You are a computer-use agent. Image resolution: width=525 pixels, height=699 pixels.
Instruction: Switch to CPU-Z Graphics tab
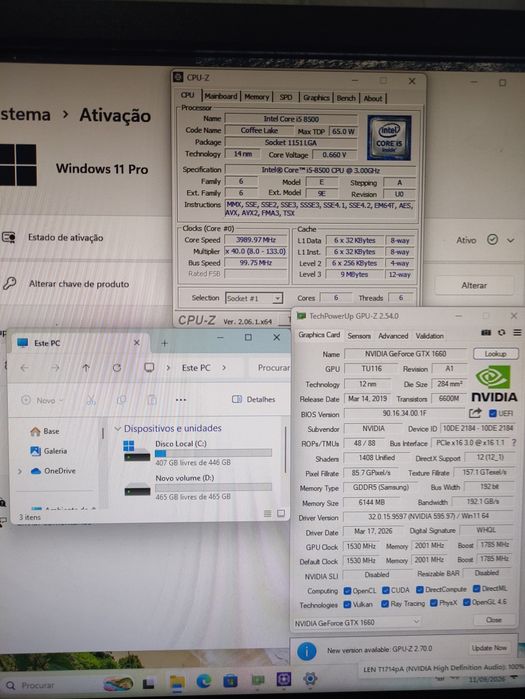click(x=316, y=98)
